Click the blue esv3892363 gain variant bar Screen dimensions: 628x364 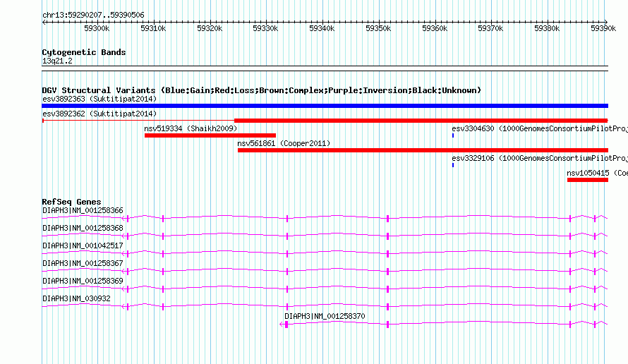coord(325,106)
